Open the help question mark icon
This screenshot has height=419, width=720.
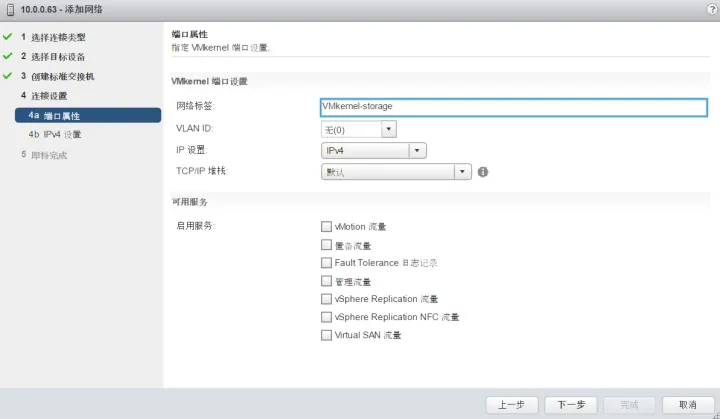point(712,9)
